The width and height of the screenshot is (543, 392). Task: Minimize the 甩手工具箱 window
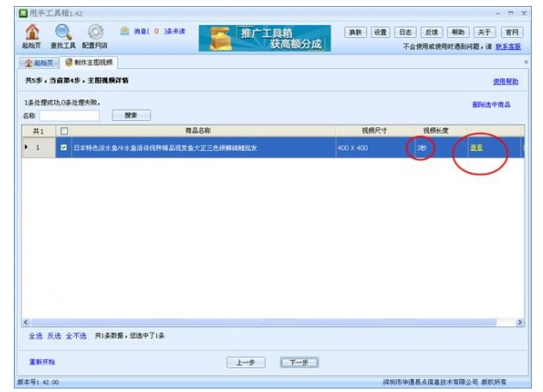point(497,14)
